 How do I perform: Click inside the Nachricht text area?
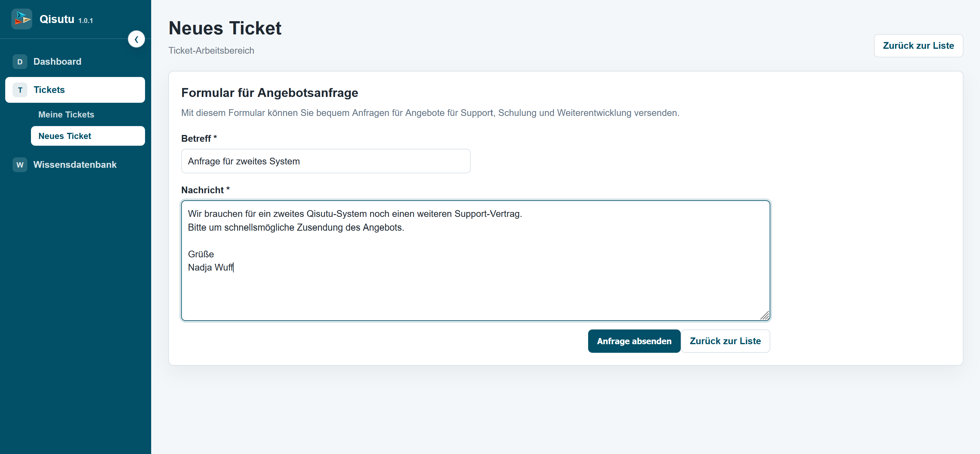click(476, 261)
